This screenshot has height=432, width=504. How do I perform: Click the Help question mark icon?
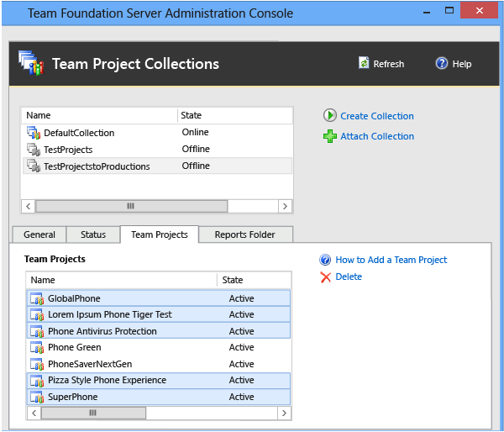click(442, 64)
